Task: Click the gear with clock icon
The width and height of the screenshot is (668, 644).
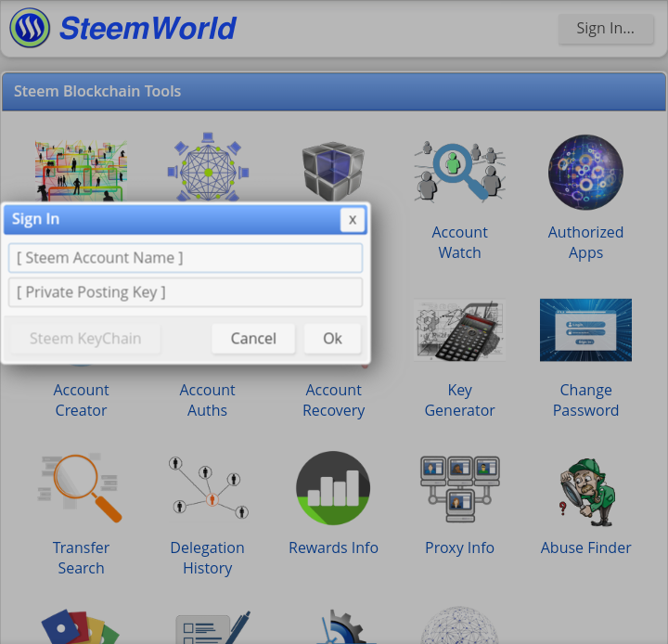Action: click(344, 626)
